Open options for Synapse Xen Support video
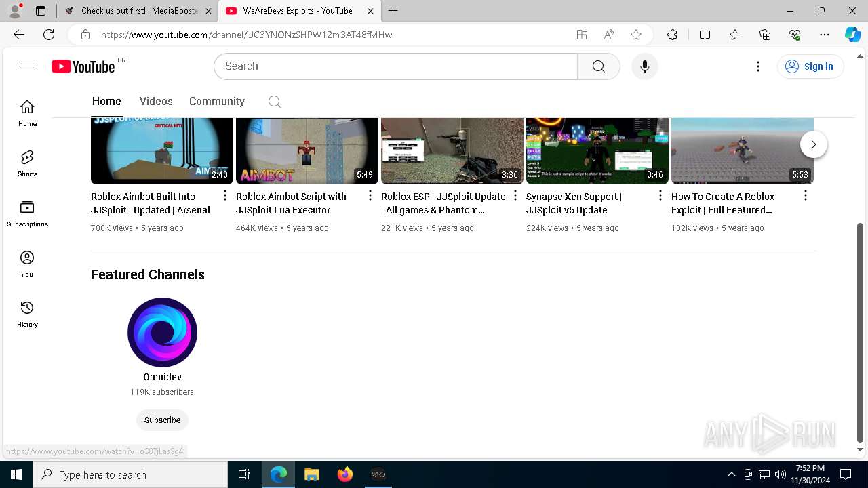This screenshot has width=868, height=488. tap(660, 196)
